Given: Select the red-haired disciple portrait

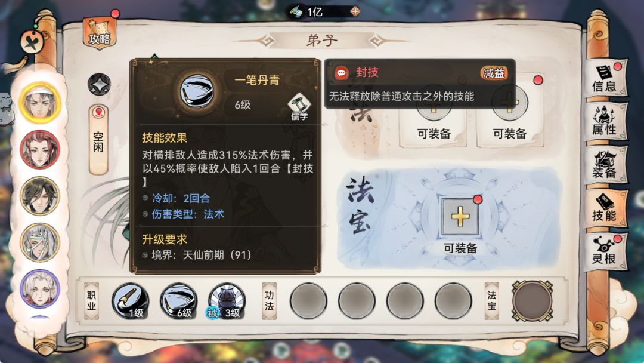Looking at the screenshot, I should tap(40, 149).
